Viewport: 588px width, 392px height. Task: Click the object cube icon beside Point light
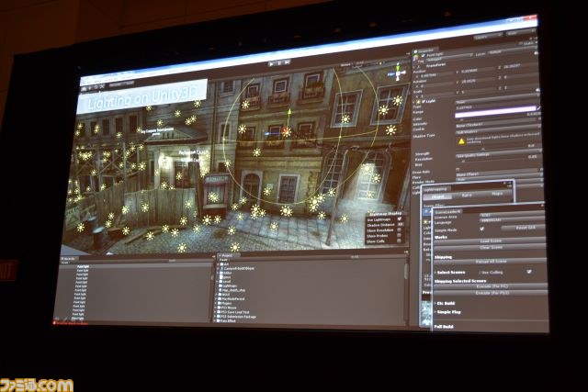416,56
